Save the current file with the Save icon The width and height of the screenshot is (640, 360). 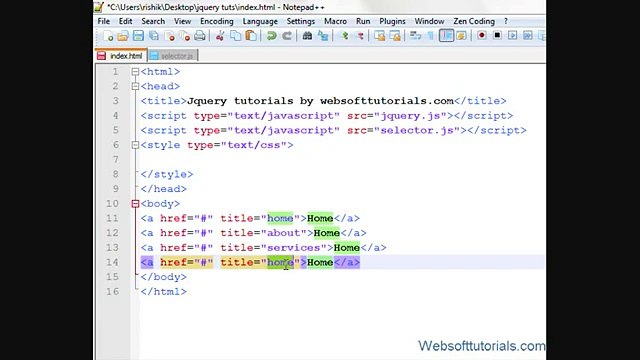click(x=138, y=36)
